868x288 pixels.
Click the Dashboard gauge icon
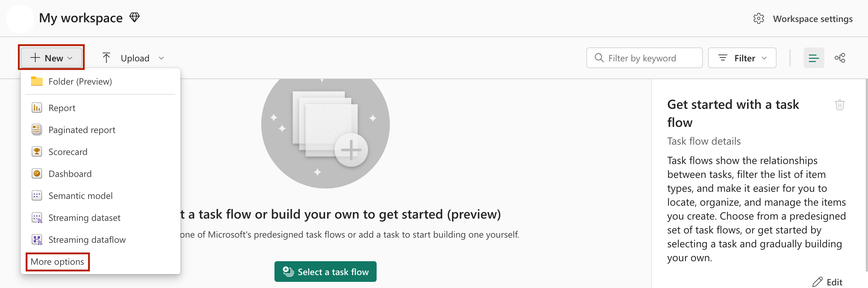(37, 174)
